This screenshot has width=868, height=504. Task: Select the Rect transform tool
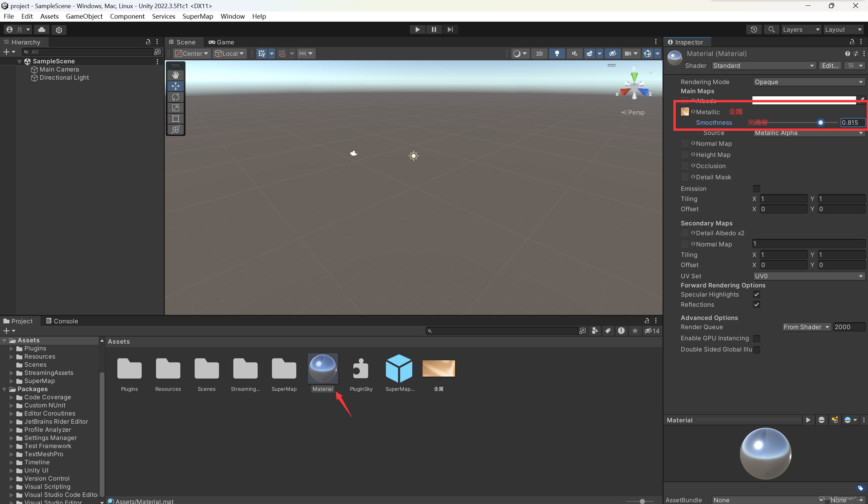click(x=176, y=119)
